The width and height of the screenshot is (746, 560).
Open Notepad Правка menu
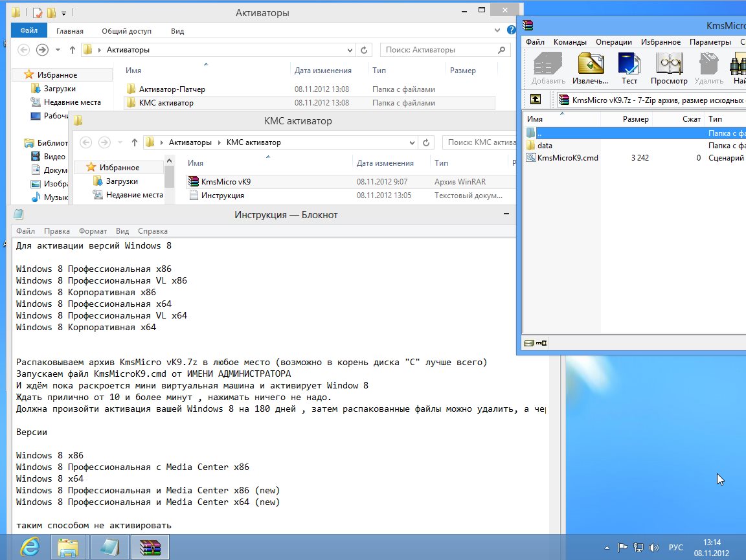click(x=56, y=230)
